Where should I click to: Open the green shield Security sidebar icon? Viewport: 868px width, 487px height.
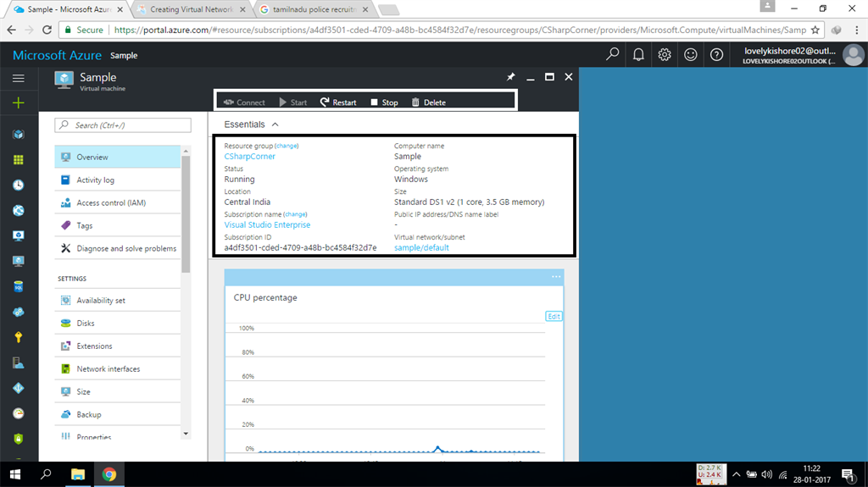click(x=19, y=439)
